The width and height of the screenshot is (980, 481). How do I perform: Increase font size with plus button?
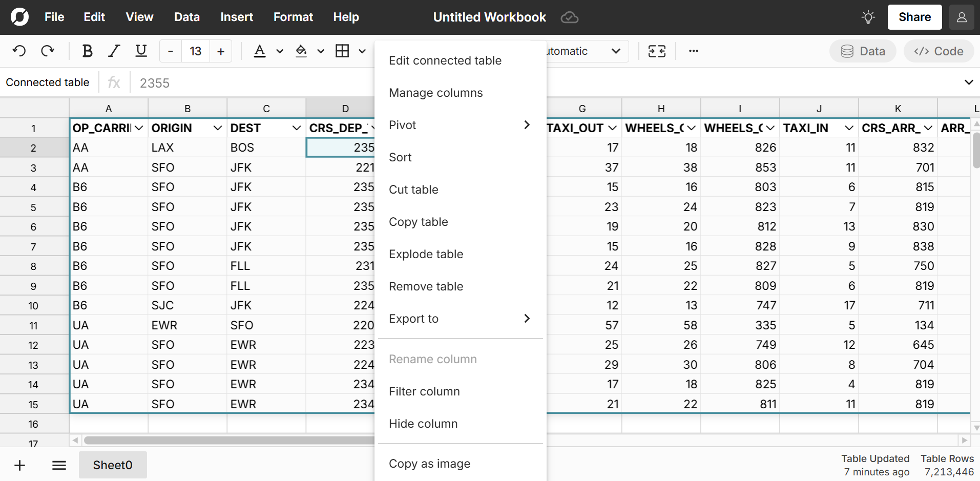coord(221,51)
